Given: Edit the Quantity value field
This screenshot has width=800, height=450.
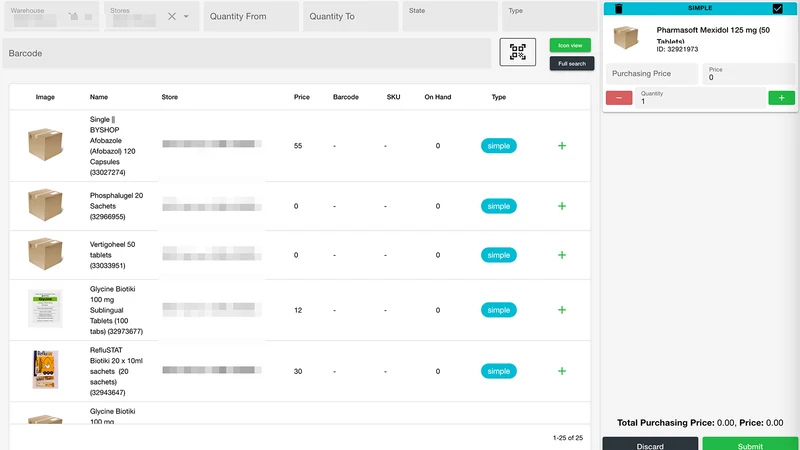Looking at the screenshot, I should click(701, 98).
